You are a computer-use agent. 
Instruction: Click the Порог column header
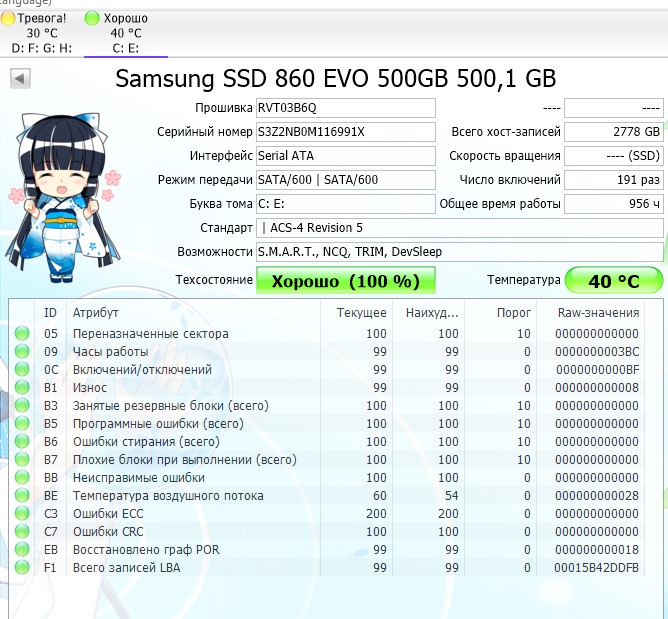pos(501,313)
